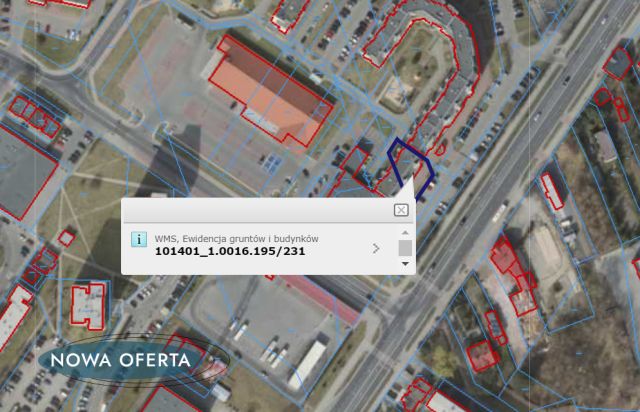Select the dark blue highlighted parcel outline
Image resolution: width=640 pixels, height=412 pixels.
click(410, 168)
